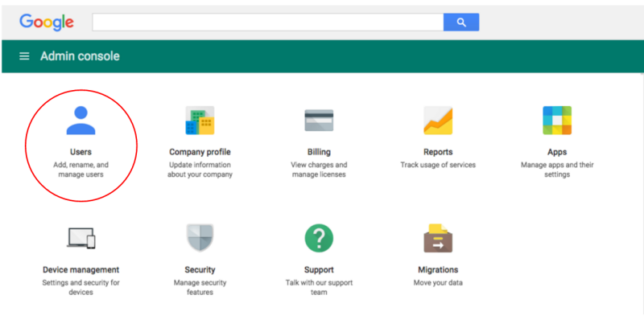Click "Track usage of services" text
644x332 pixels.
(x=438, y=165)
